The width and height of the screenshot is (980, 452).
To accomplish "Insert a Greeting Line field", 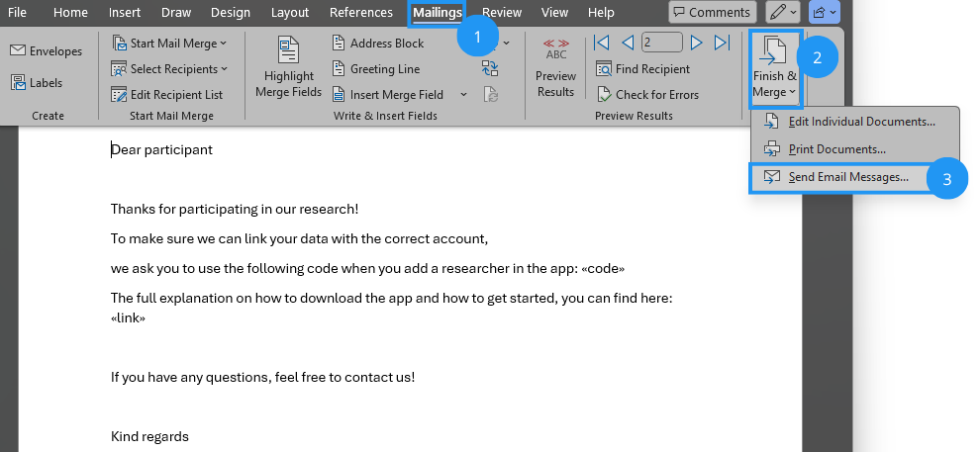I will coord(375,68).
